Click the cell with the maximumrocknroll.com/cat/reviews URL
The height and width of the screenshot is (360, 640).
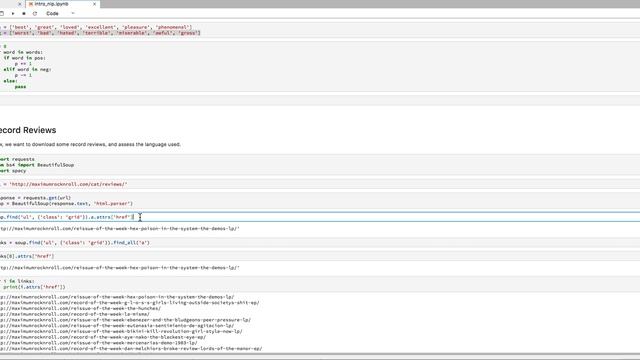(x=320, y=184)
